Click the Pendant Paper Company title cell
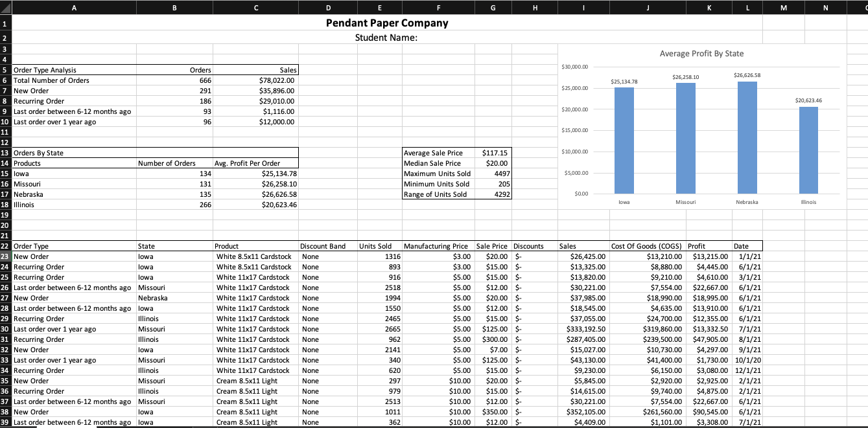The width and height of the screenshot is (868, 428). point(386,23)
